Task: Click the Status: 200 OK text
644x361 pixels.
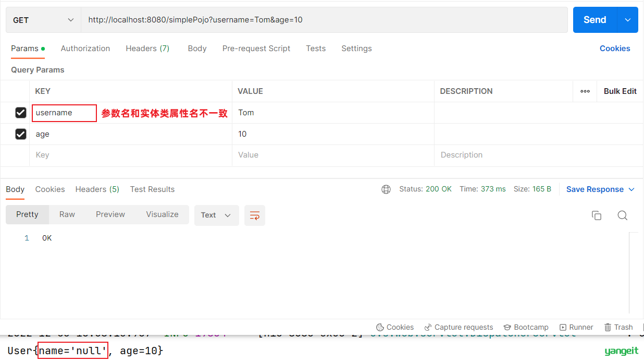Action: (x=425, y=189)
